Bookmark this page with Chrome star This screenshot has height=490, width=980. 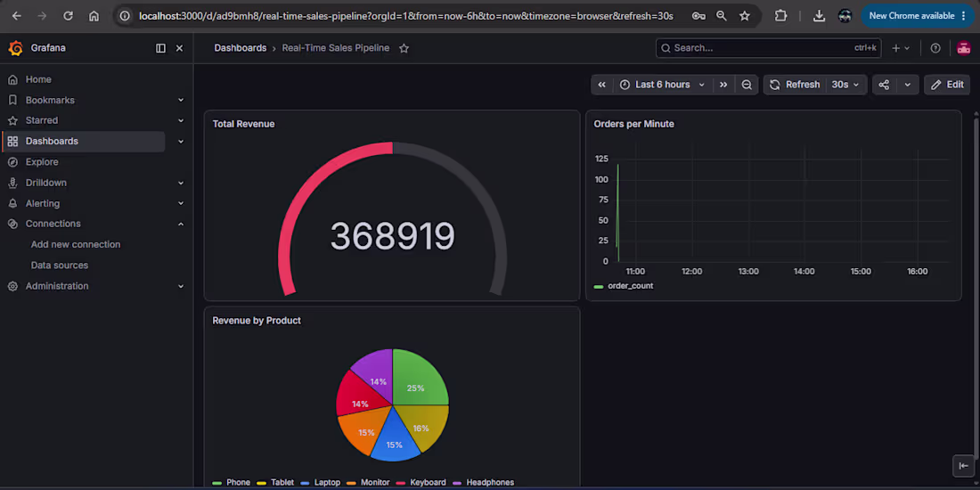coord(745,16)
